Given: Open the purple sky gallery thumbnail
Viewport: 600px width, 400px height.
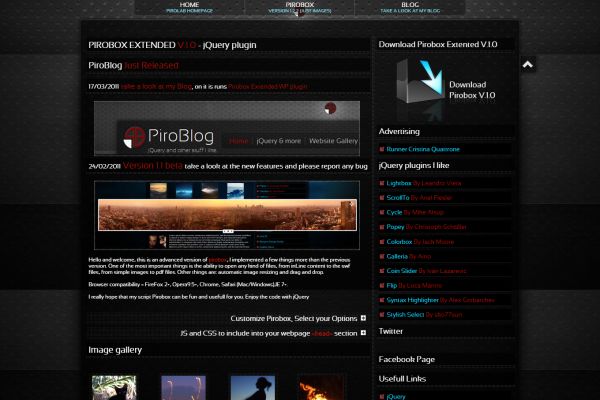Looking at the screenshot, I should 183,387.
